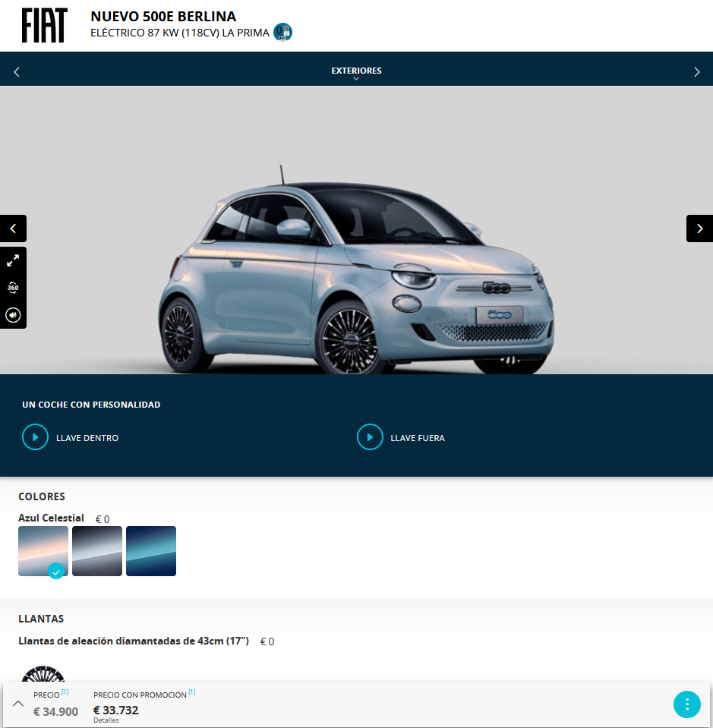Open footnote [1] next to PRECIO CON PROMOCIÓN
Screen dimensions: 713x728
[192, 692]
